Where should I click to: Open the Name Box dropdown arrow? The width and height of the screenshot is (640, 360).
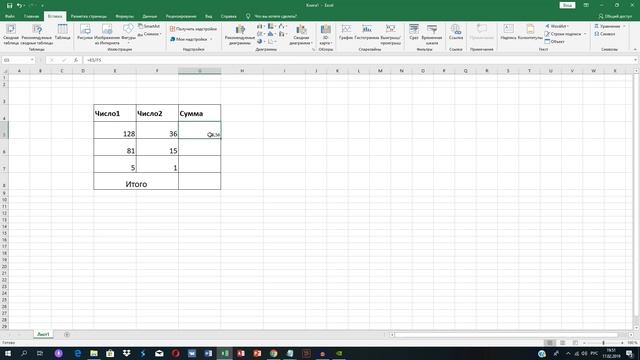click(x=32, y=60)
